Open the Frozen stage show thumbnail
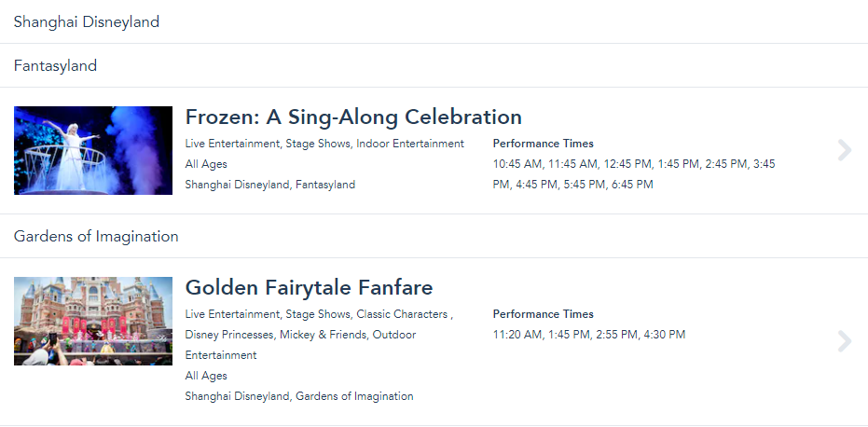The height and width of the screenshot is (427, 868). (x=93, y=150)
